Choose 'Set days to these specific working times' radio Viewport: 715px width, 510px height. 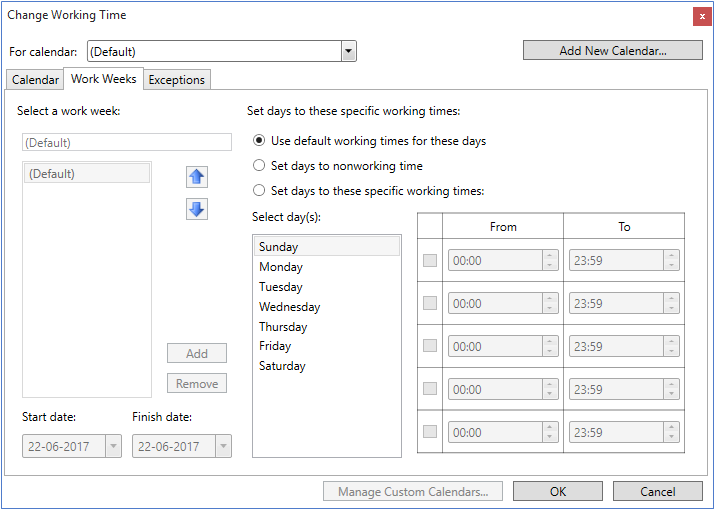tap(260, 191)
